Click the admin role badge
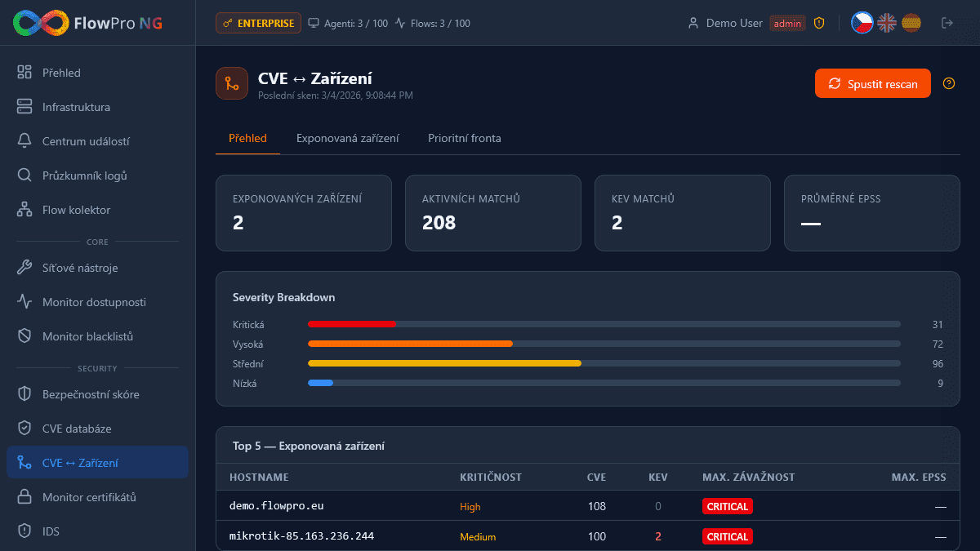The image size is (980, 551). tap(787, 23)
